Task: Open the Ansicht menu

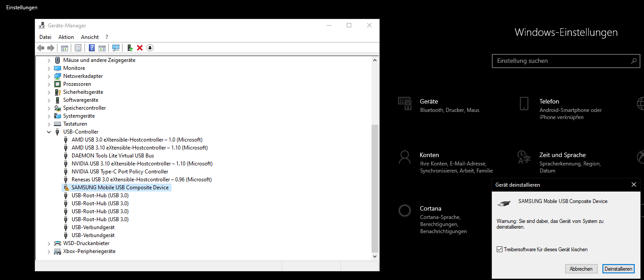Action: click(90, 37)
